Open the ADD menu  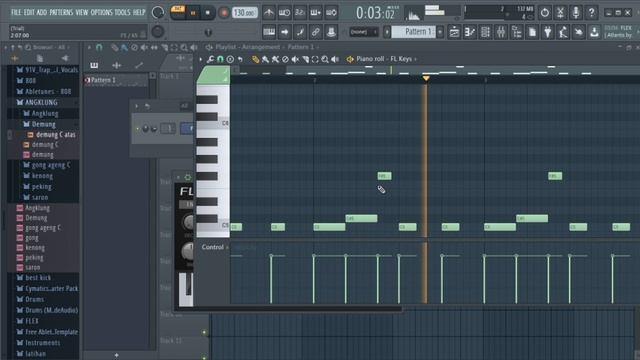pyautogui.click(x=42, y=12)
